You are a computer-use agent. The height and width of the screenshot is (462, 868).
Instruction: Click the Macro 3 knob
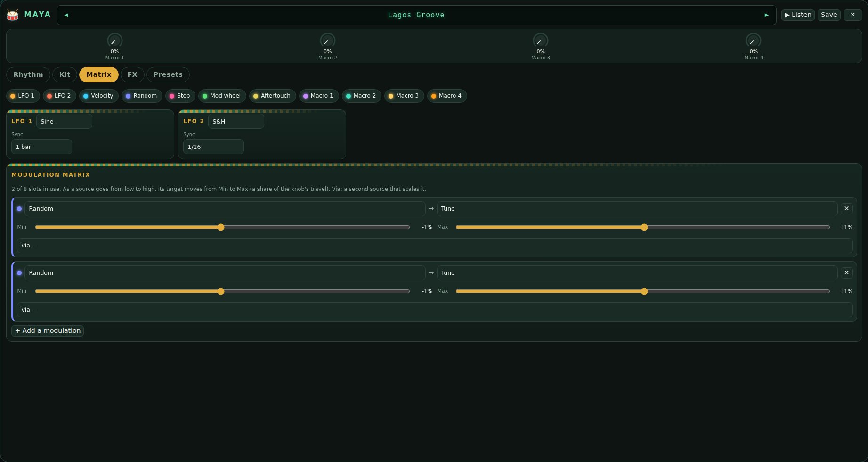(540, 41)
